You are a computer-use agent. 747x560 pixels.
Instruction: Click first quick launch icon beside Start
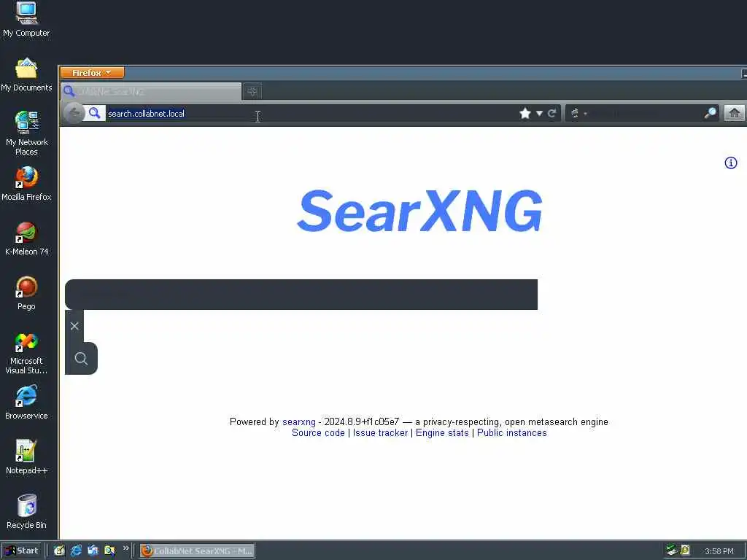[x=59, y=551]
